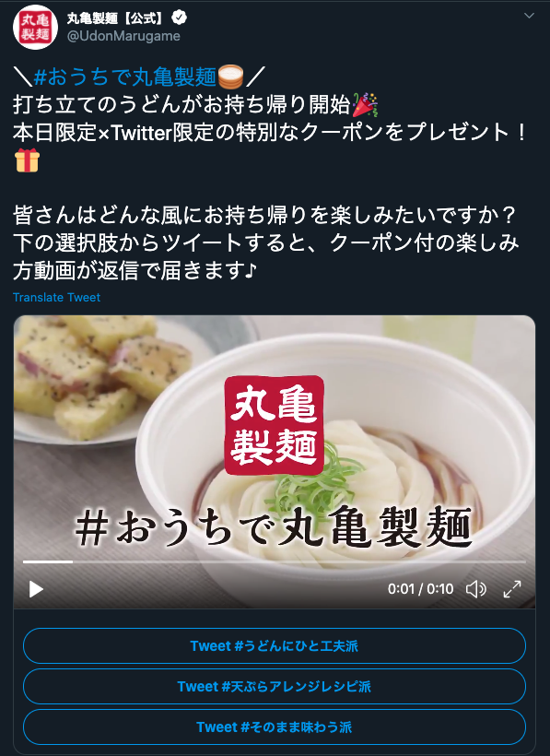
Task: Click the Tweet #うどんにひと工夫派 button
Action: [x=275, y=646]
